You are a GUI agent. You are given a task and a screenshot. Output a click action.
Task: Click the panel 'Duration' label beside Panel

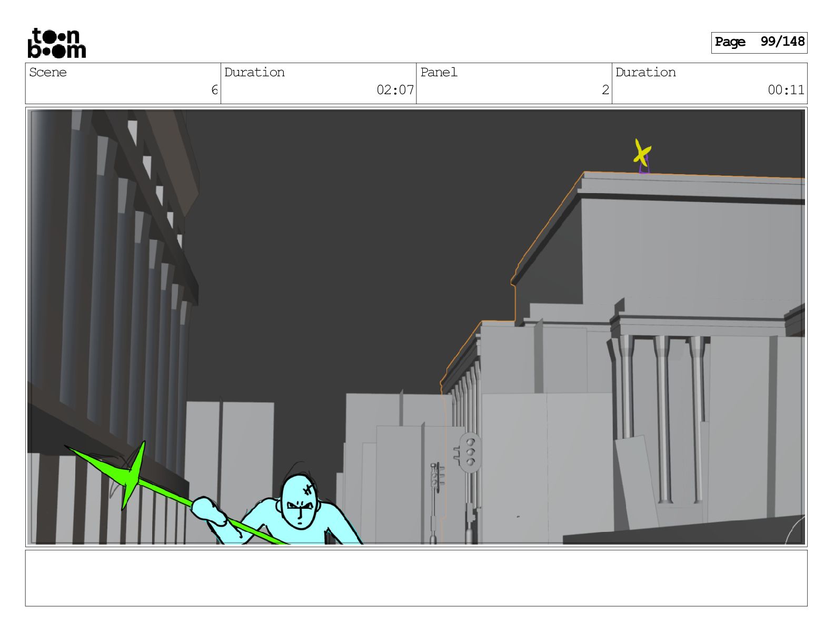pyautogui.click(x=646, y=73)
